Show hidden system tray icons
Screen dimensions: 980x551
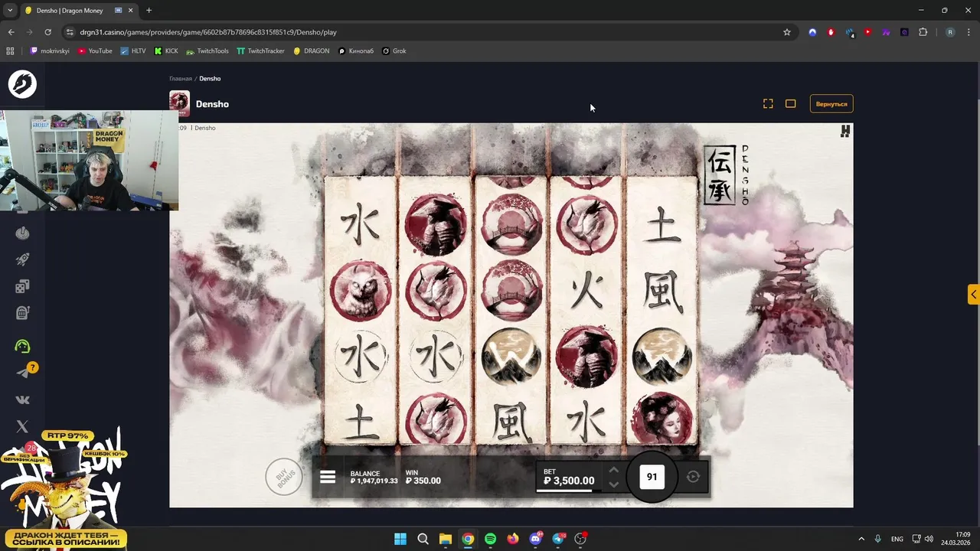861,539
